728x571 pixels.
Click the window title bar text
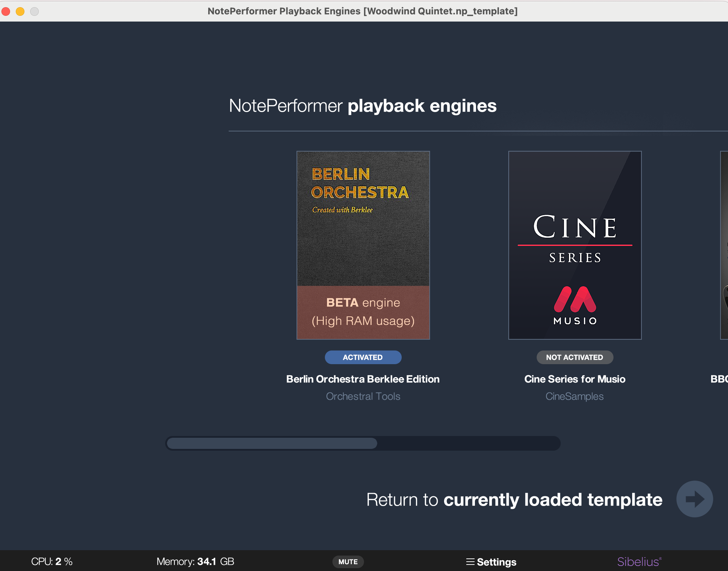363,11
